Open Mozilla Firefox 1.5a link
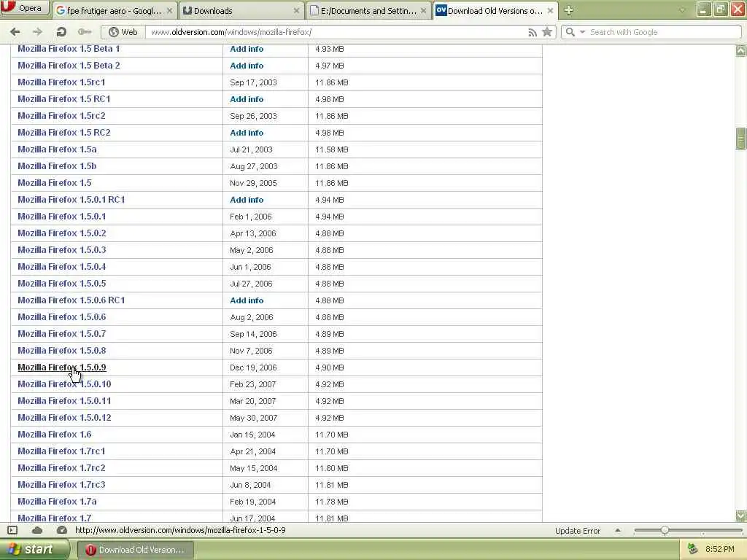This screenshot has height=560, width=747. (57, 149)
